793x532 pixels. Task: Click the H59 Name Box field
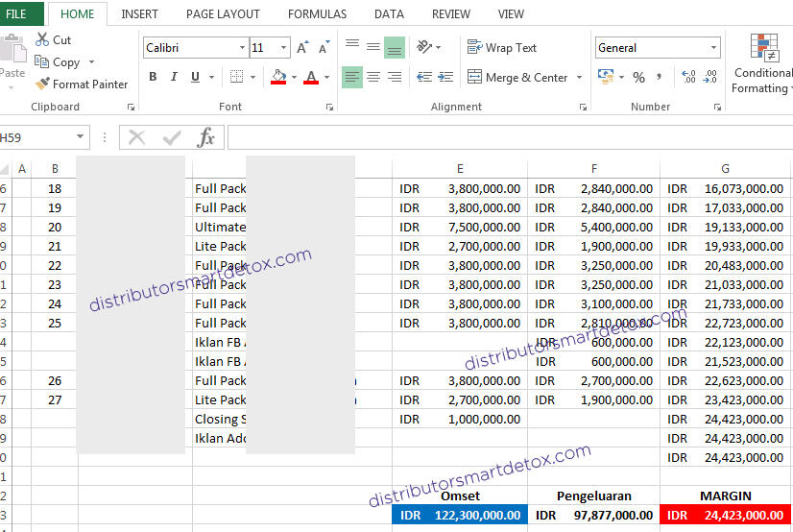(x=36, y=137)
